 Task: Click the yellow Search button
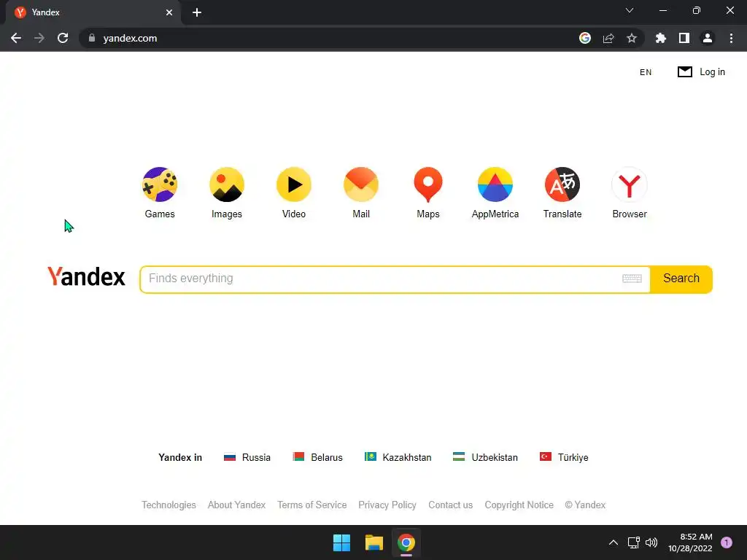(x=681, y=279)
